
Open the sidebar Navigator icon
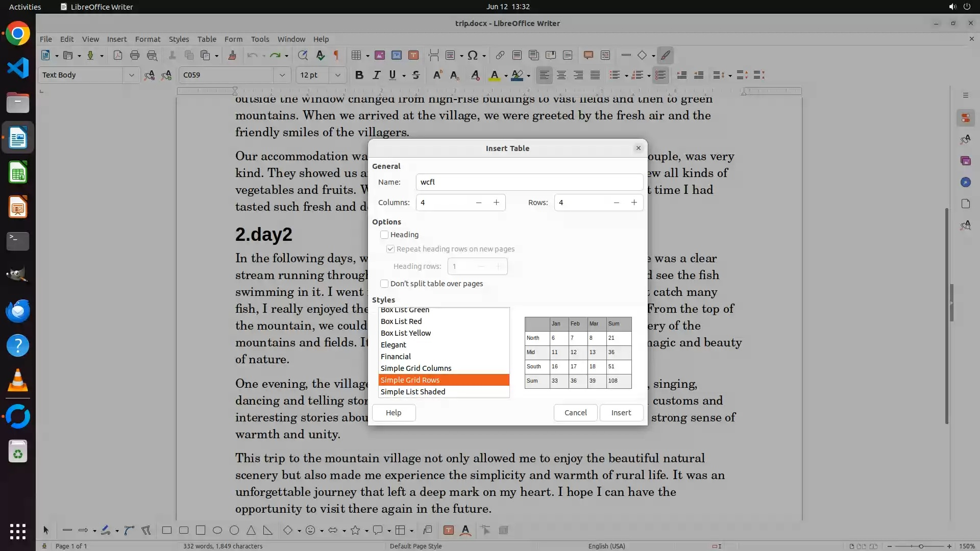coord(965,182)
